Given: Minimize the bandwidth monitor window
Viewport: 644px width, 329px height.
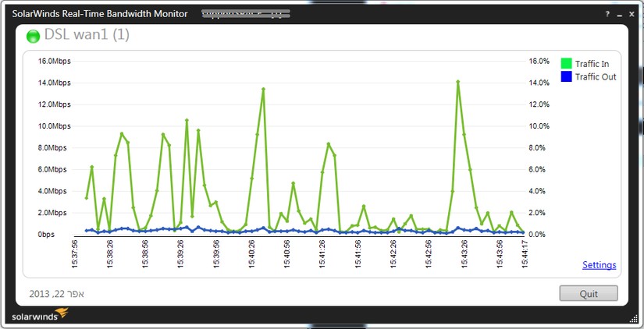Looking at the screenshot, I should pos(620,15).
